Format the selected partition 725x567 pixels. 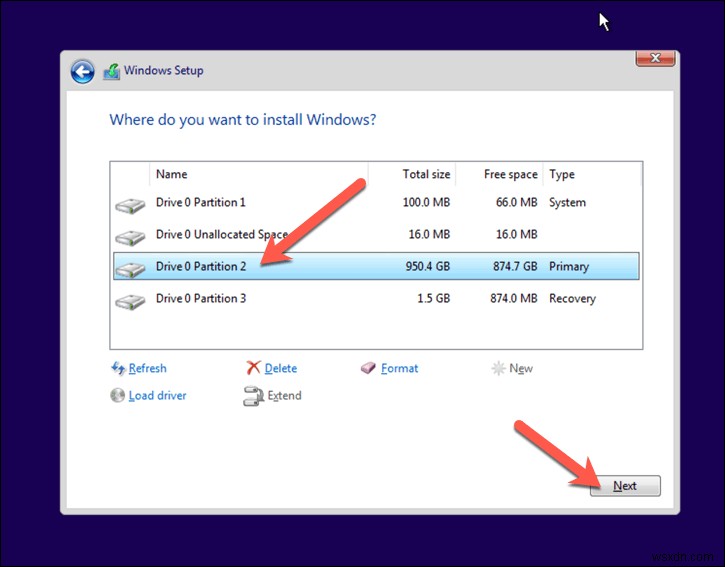[399, 368]
